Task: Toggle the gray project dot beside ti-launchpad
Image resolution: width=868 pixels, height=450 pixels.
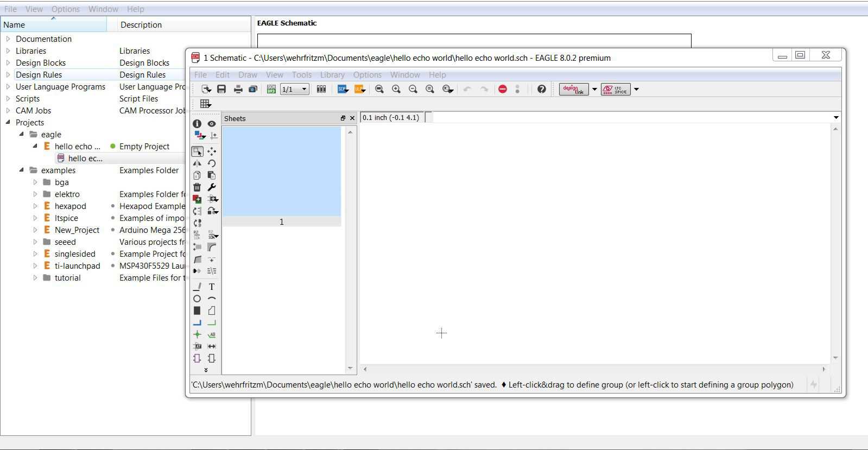Action: [x=113, y=266]
